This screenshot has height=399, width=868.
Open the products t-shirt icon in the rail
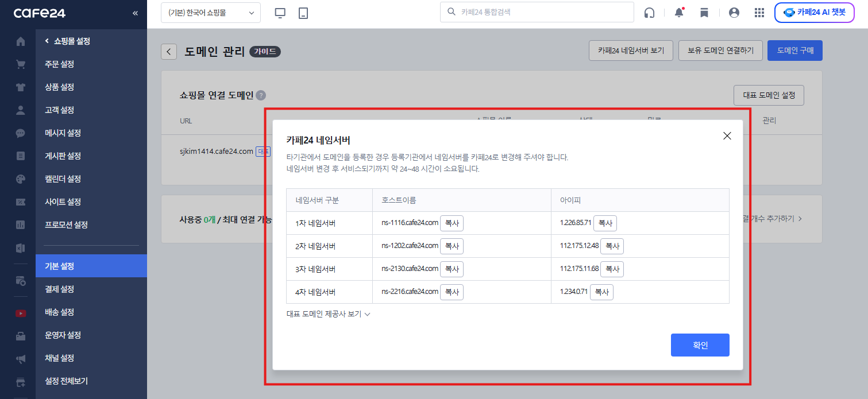click(x=21, y=87)
